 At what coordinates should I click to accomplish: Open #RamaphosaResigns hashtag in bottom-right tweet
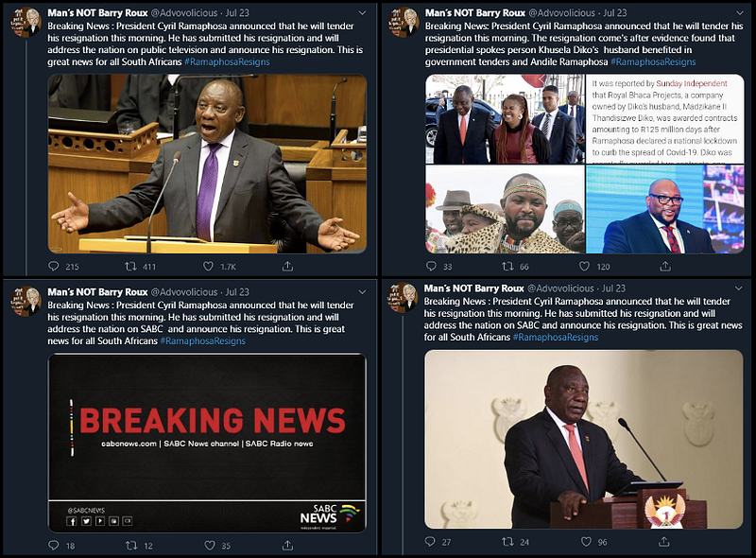[x=556, y=337]
